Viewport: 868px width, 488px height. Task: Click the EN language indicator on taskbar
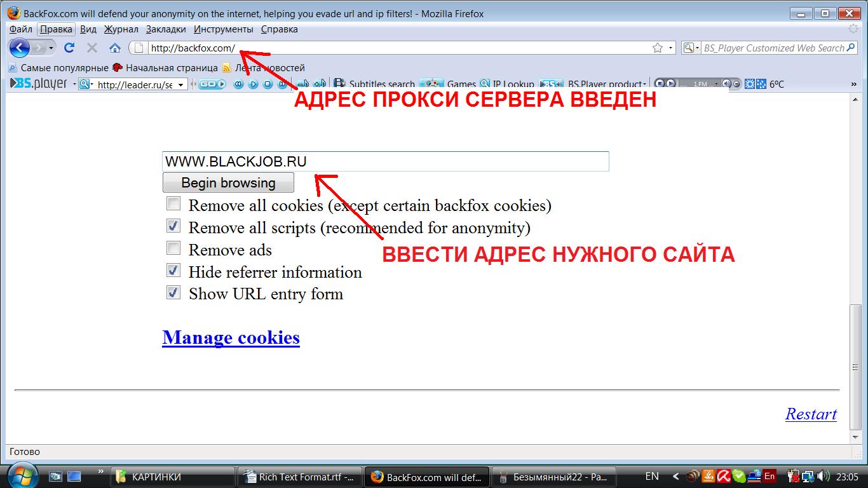tap(652, 476)
